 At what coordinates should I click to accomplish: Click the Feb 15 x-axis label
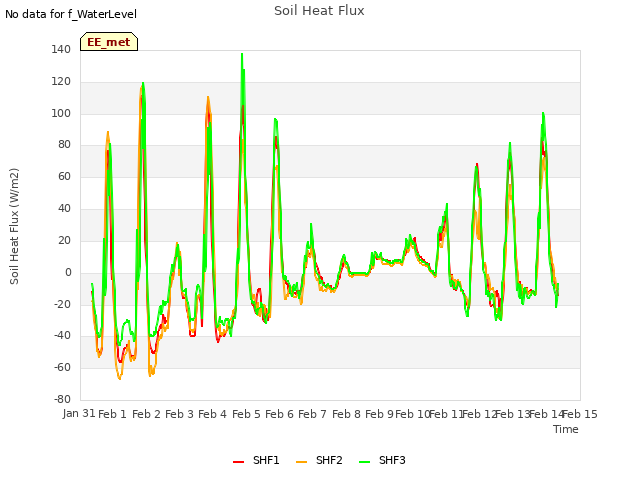(580, 414)
